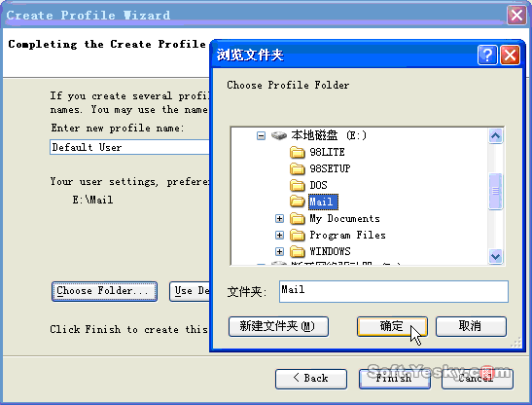This screenshot has width=532, height=405.
Task: Expand the Program Files folder
Action: click(x=279, y=235)
